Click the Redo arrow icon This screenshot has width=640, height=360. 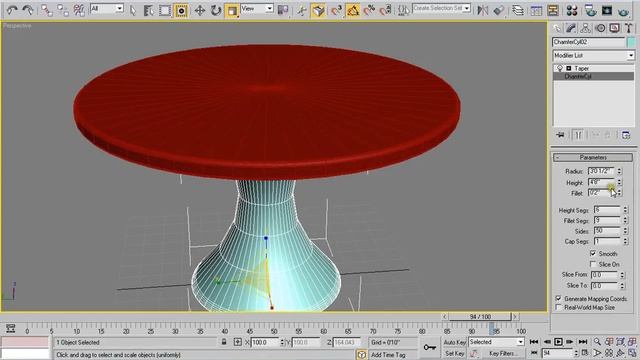click(28, 10)
